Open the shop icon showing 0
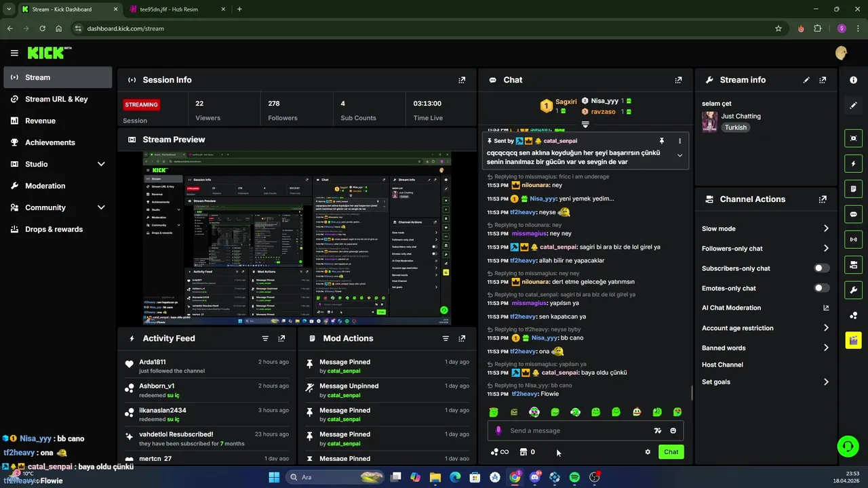 coord(527,452)
